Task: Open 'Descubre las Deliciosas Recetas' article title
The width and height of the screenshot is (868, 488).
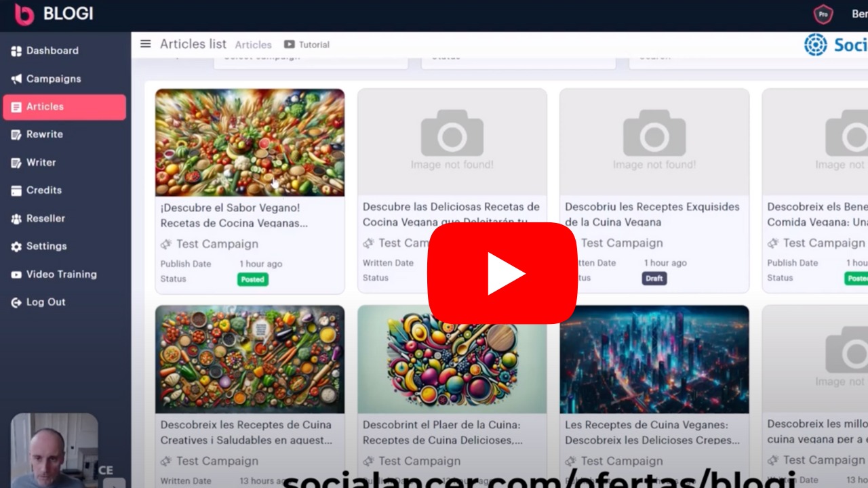Action: coord(451,214)
